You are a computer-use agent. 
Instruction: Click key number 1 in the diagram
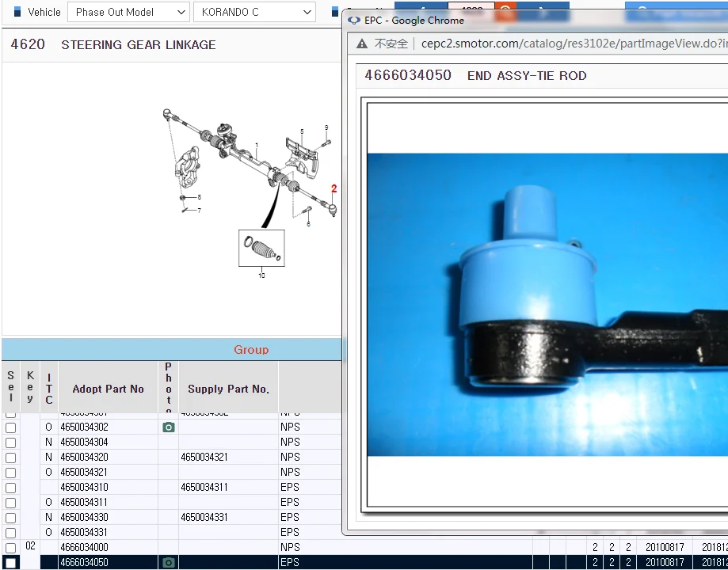tap(257, 146)
